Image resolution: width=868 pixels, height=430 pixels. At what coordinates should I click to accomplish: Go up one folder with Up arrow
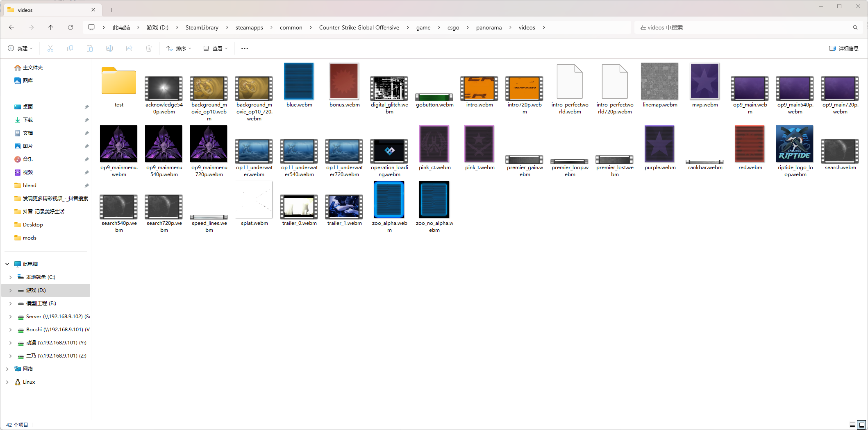tap(51, 27)
